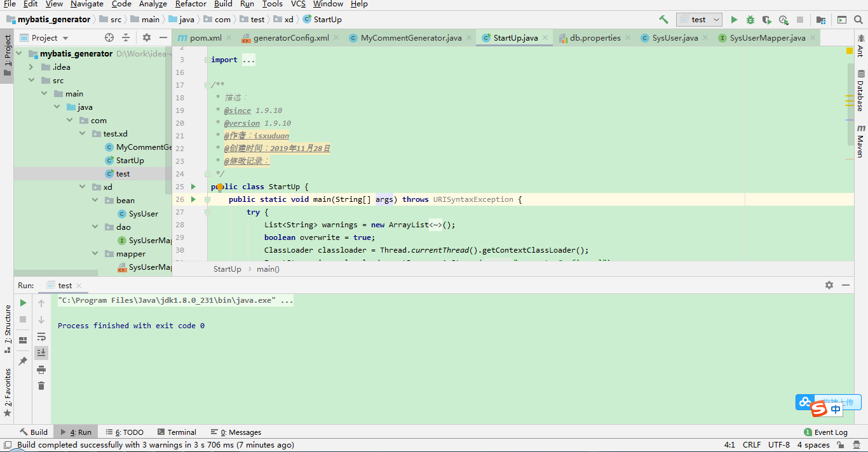Rerun the test in the Run panel
This screenshot has width=868, height=452.
coord(23,303)
